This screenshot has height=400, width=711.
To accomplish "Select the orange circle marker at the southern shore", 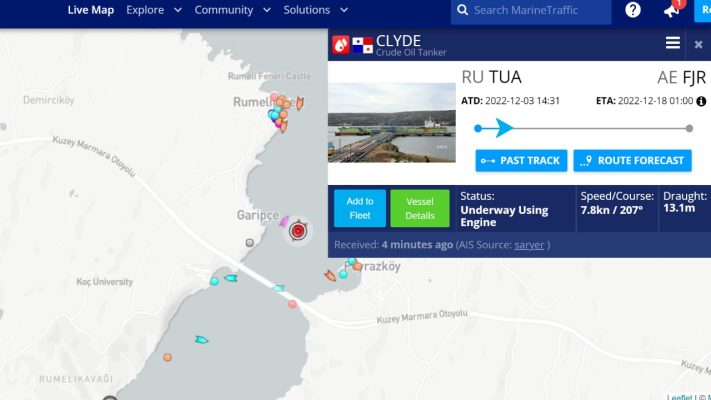I will [167, 357].
